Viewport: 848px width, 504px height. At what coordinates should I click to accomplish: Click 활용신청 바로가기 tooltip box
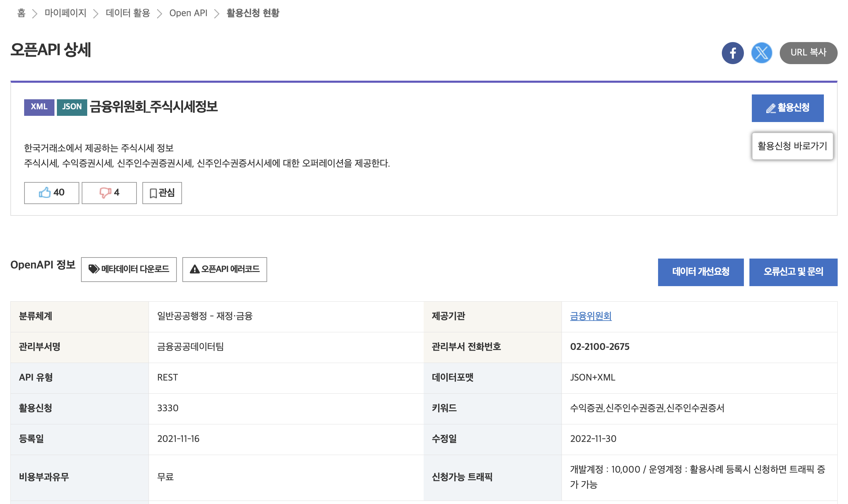792,146
